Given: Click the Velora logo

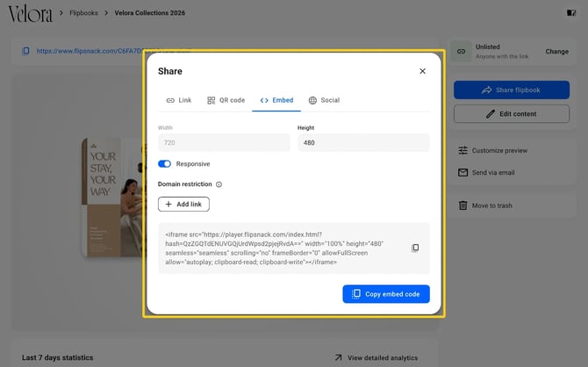Looking at the screenshot, I should coord(31,14).
